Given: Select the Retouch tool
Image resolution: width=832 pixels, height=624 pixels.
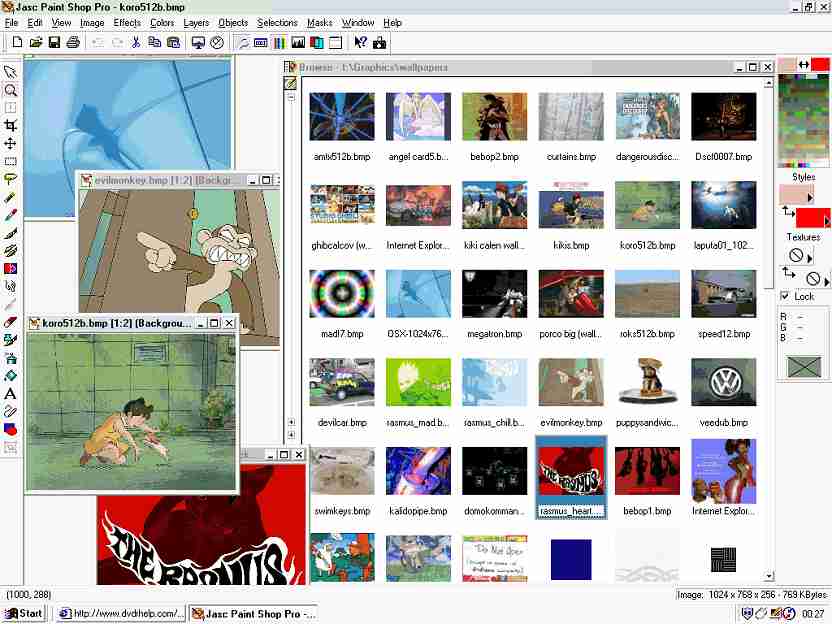Looking at the screenshot, I should pyautogui.click(x=10, y=287).
